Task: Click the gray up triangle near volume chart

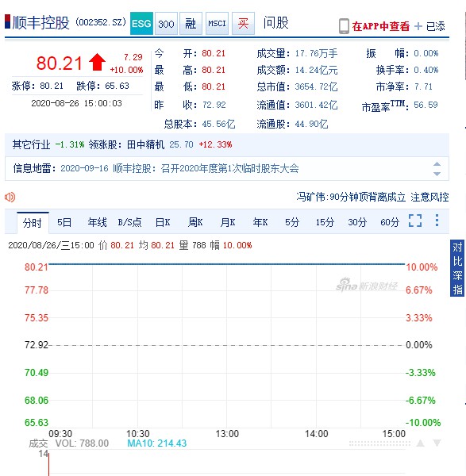Action: (x=421, y=443)
